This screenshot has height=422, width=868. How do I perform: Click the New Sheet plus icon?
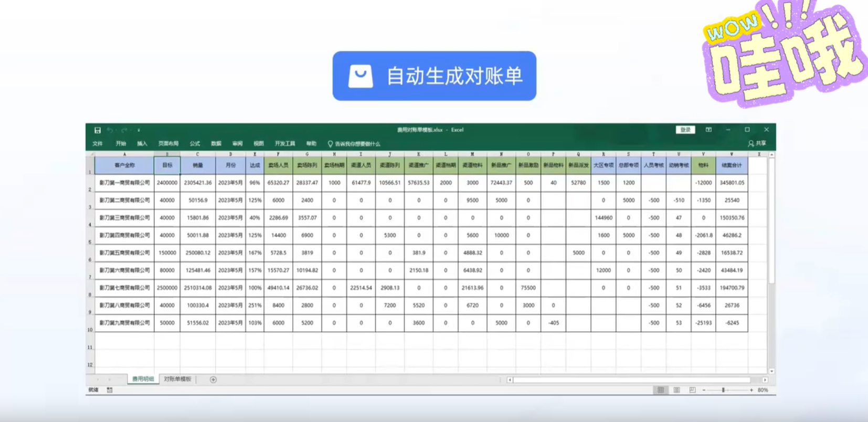(213, 379)
